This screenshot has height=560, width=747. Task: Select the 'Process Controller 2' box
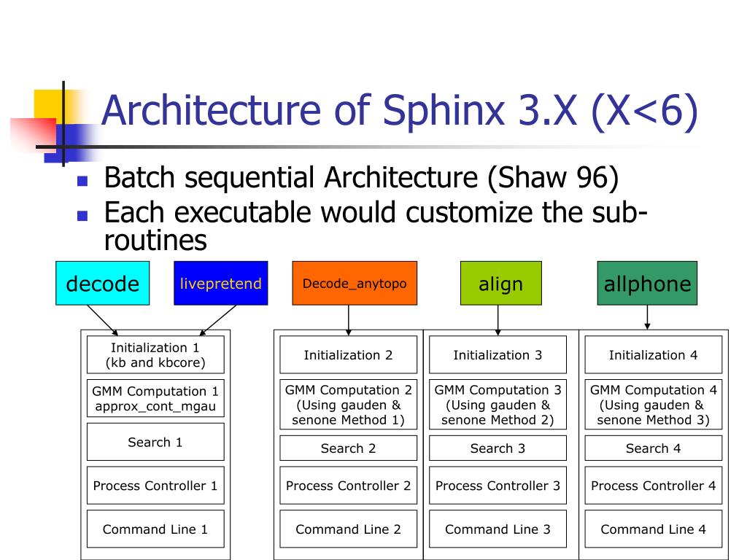[348, 486]
